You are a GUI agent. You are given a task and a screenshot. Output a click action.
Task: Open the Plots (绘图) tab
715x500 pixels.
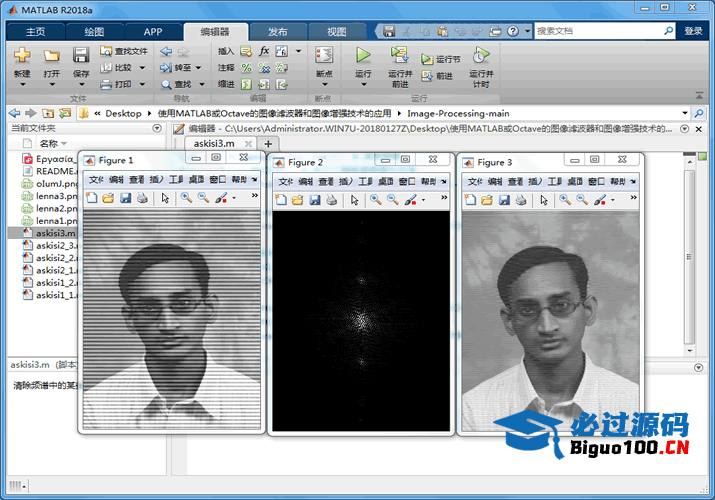94,31
